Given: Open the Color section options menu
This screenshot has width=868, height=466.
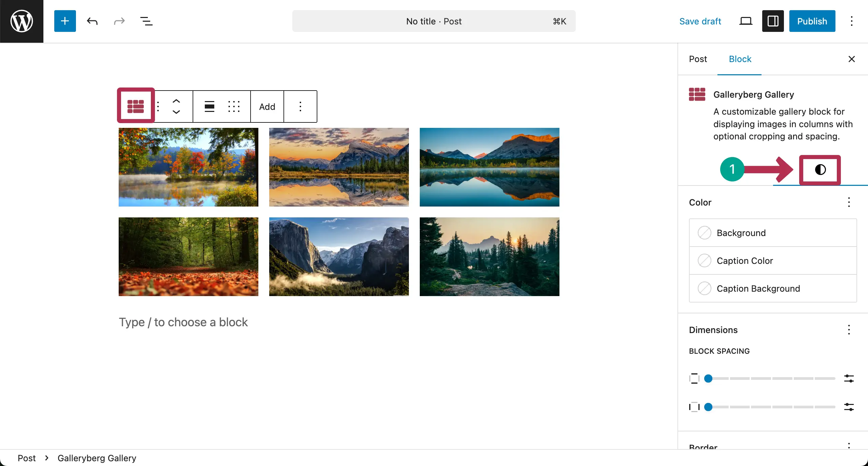Looking at the screenshot, I should pyautogui.click(x=849, y=202).
